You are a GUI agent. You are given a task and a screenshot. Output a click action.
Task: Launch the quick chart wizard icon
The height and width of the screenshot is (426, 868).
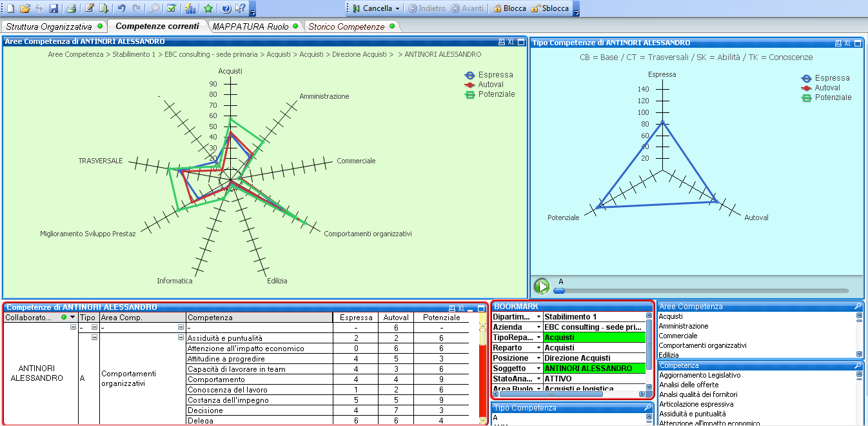190,8
